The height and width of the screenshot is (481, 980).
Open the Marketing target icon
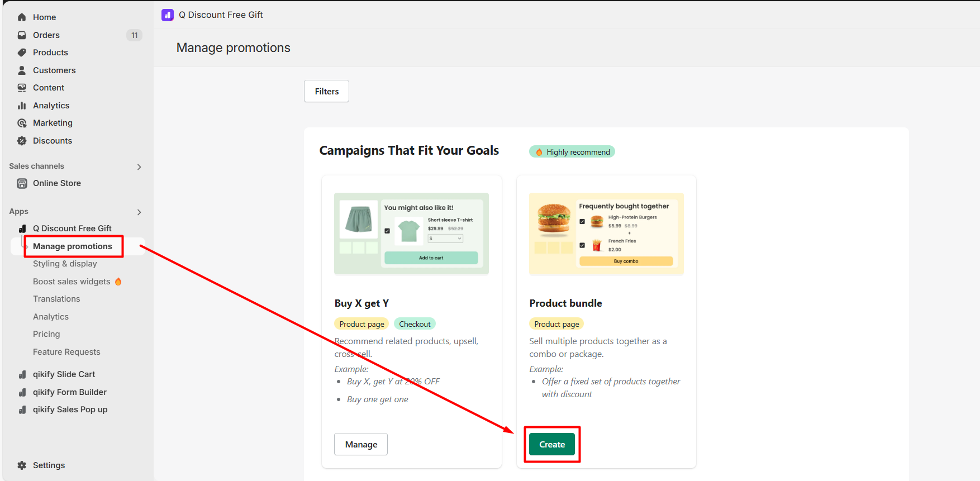(22, 123)
